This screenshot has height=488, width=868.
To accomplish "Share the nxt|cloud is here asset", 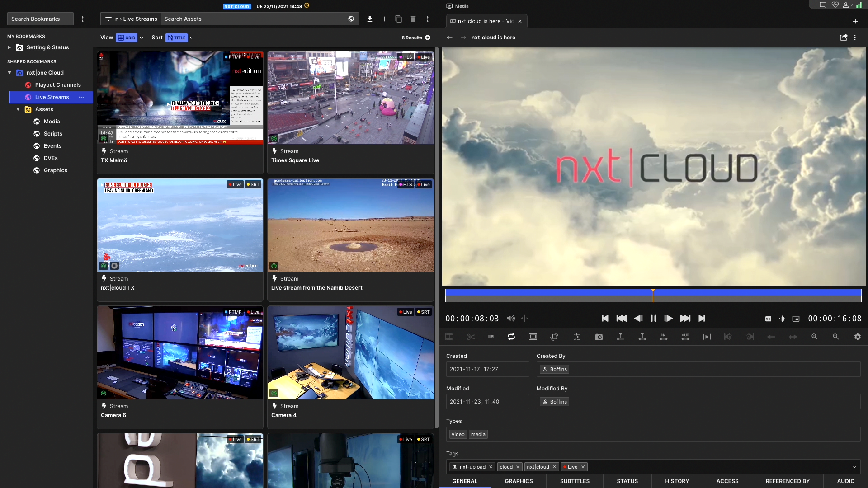I will pos(844,38).
